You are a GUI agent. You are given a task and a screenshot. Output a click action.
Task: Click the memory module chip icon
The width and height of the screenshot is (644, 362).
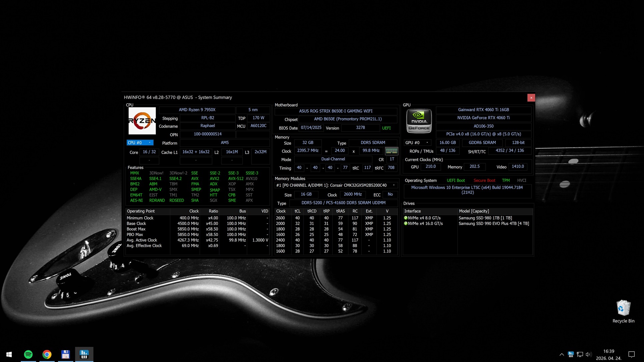(391, 151)
